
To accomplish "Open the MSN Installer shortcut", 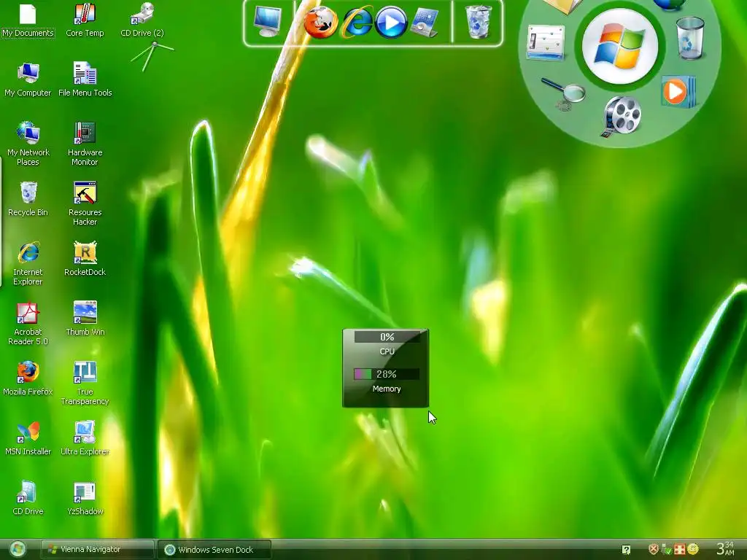I will pos(28,438).
